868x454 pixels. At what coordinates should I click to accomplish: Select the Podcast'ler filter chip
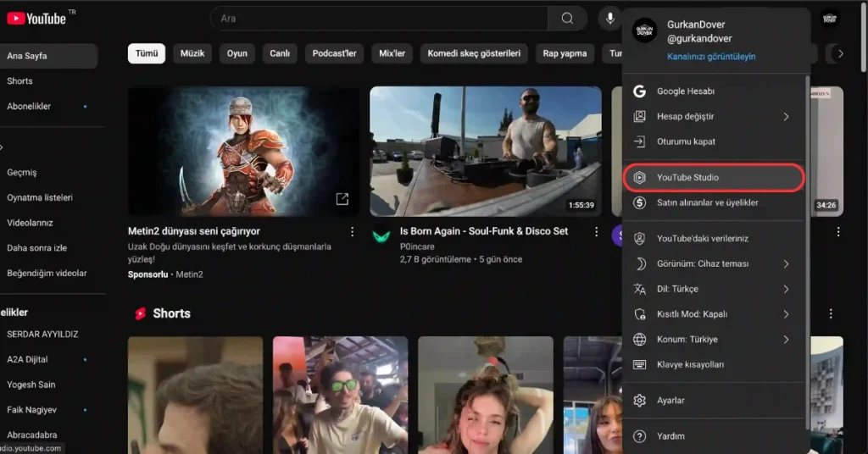[334, 53]
